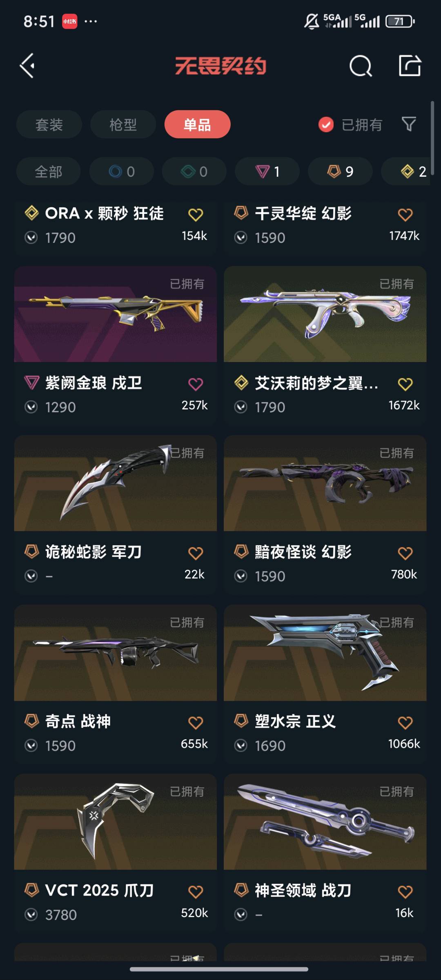Favorite 黯夜怪谈 幻影 with the heart

405,553
